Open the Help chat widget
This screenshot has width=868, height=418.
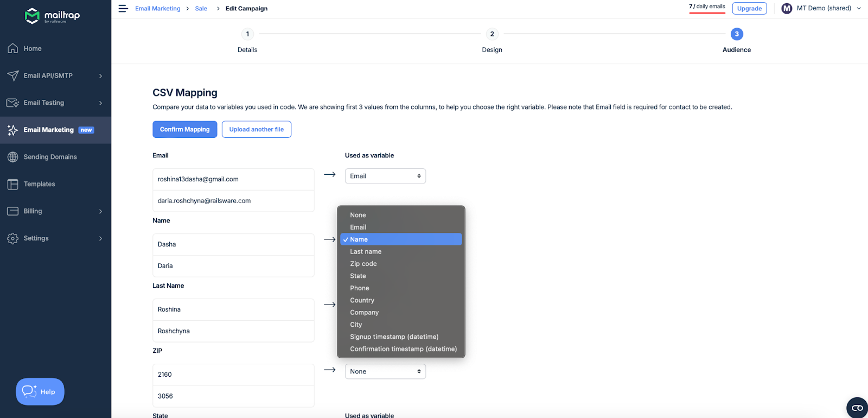click(x=40, y=391)
